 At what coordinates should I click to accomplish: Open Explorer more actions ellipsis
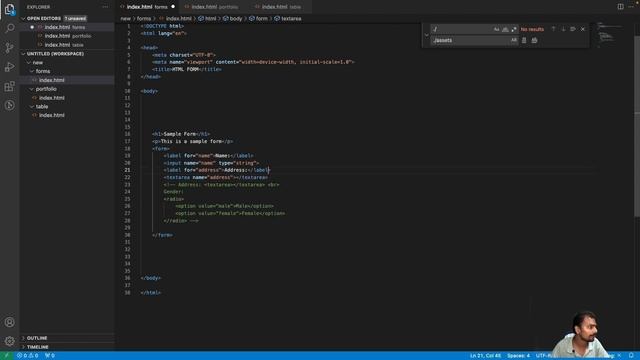[105, 7]
